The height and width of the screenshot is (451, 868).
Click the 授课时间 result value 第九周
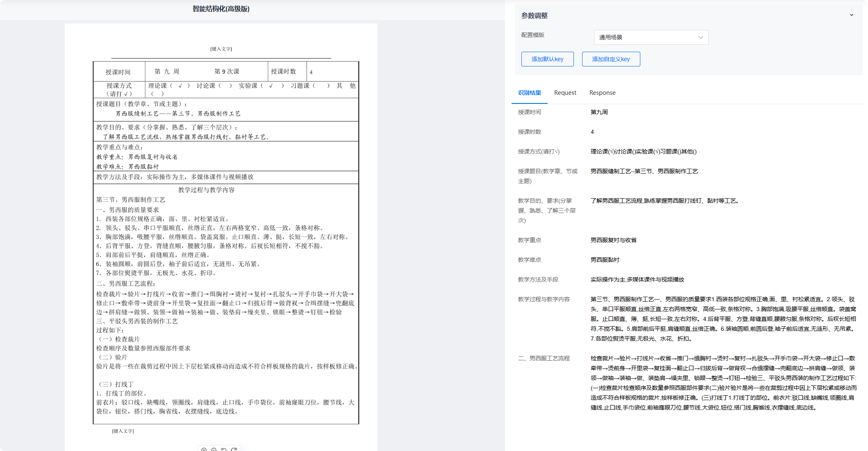tap(599, 112)
